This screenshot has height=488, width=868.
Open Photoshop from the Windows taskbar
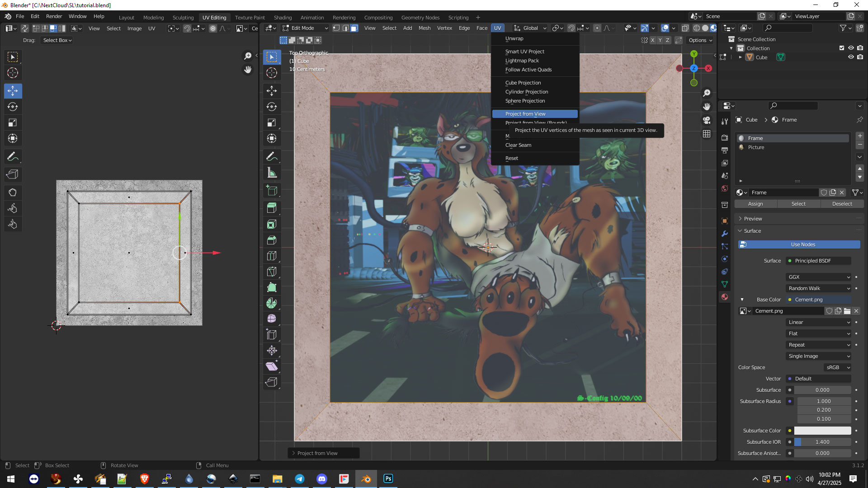(x=388, y=479)
